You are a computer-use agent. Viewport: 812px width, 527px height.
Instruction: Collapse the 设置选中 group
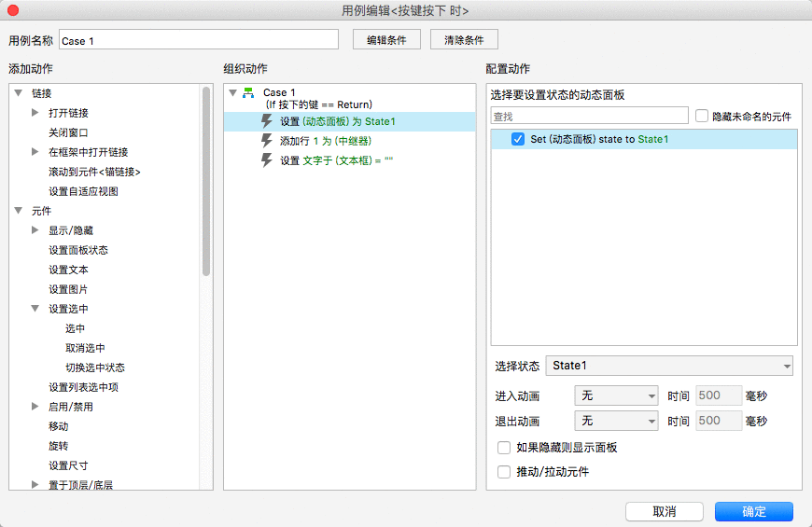(35, 309)
